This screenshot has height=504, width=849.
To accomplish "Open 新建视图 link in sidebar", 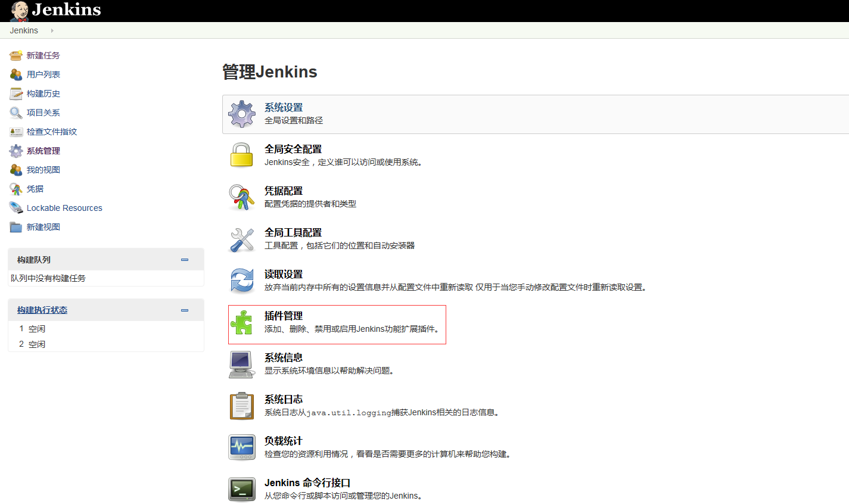I will [43, 227].
